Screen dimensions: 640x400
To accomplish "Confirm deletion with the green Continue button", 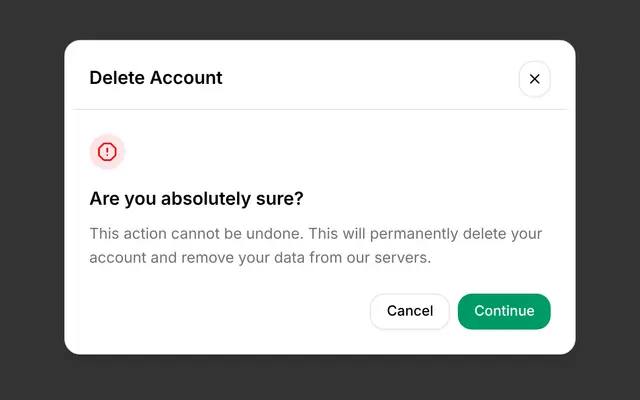I will (504, 311).
